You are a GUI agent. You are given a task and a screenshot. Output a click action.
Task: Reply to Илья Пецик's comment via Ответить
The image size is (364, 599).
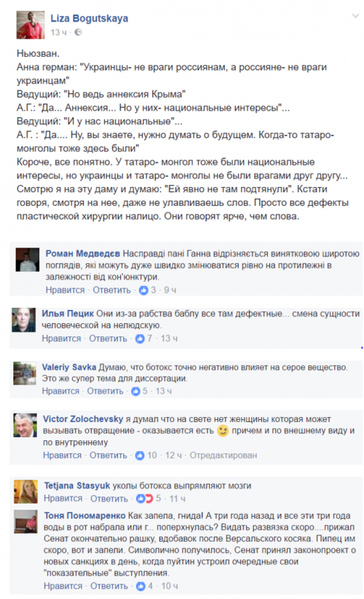(x=108, y=338)
